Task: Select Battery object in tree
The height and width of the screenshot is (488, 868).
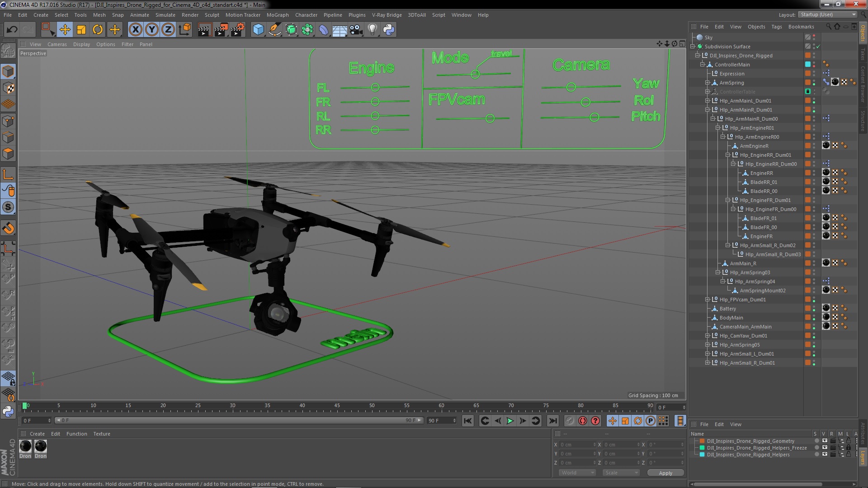Action: [x=728, y=309]
